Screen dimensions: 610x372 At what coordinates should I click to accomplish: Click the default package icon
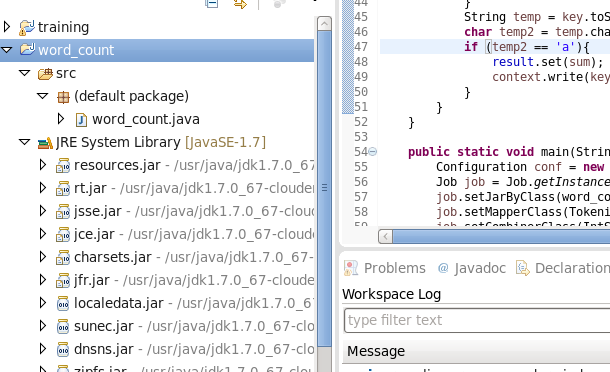63,97
